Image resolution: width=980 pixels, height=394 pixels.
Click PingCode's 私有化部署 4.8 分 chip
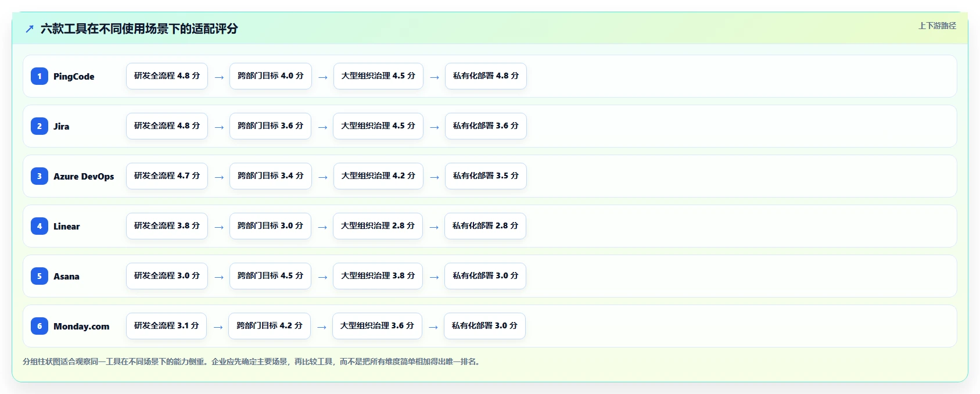(x=486, y=76)
